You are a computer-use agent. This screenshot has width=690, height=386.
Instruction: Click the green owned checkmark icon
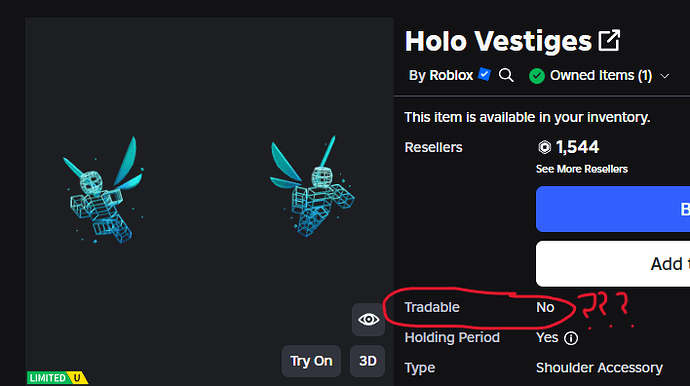[x=537, y=76]
